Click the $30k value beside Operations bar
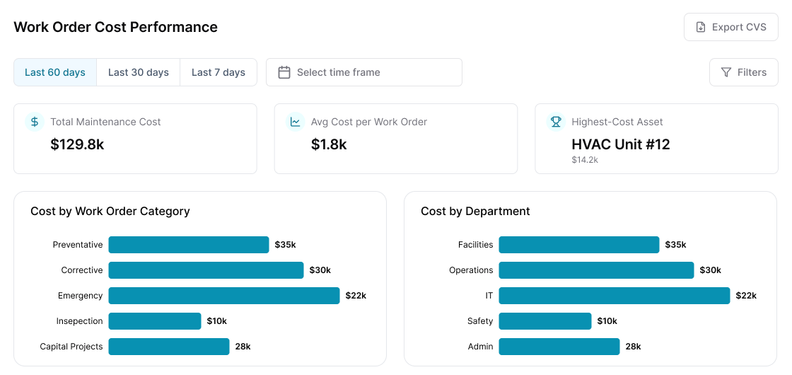The image size is (792, 375). 711,270
